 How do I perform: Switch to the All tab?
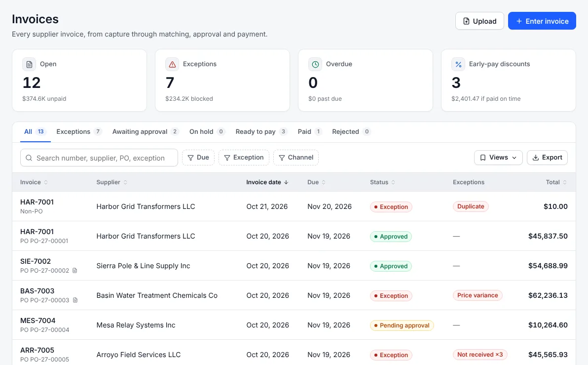(x=35, y=131)
